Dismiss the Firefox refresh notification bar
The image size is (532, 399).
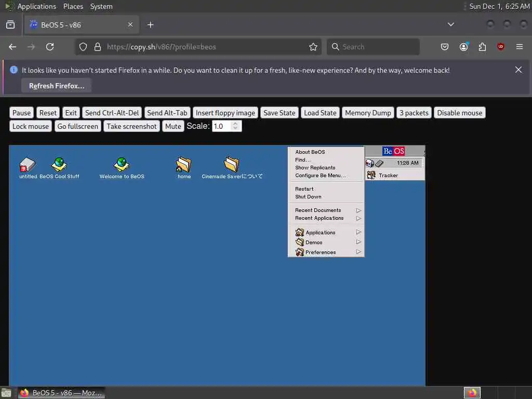pyautogui.click(x=518, y=70)
